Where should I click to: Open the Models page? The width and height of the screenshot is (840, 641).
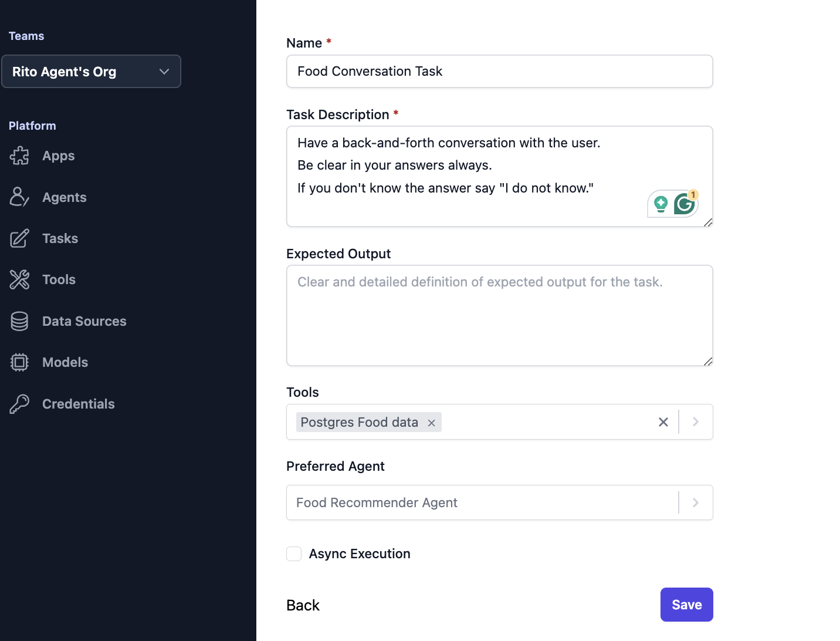click(65, 362)
